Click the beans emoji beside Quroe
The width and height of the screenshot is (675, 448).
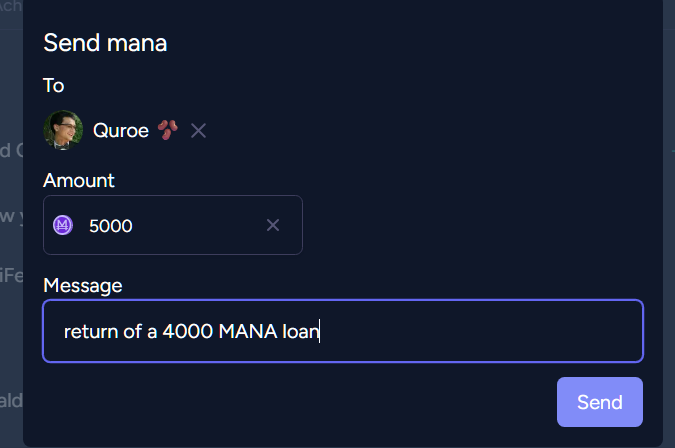pos(167,130)
